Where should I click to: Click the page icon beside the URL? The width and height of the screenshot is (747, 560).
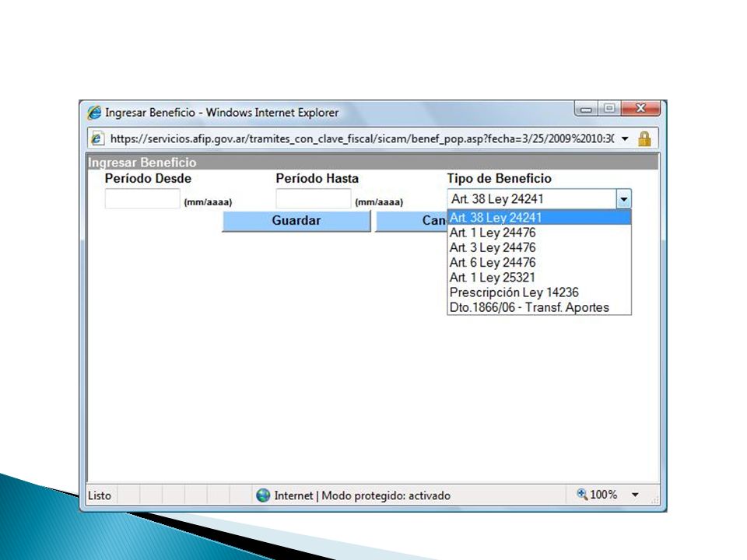[x=96, y=138]
